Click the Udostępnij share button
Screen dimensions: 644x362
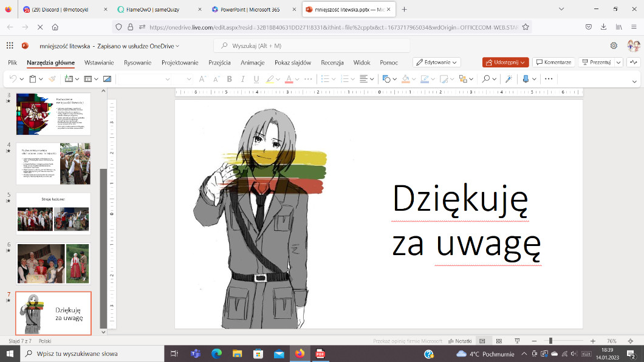coord(505,63)
